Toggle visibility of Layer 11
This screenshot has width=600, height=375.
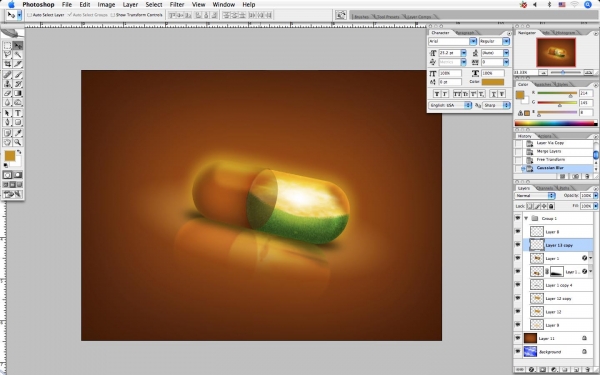pos(518,338)
